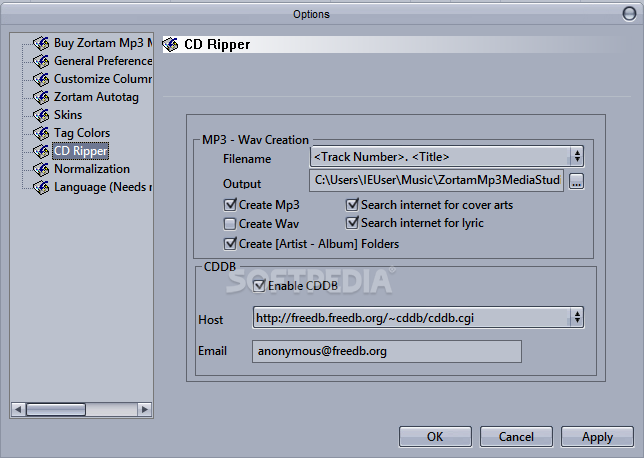The image size is (644, 458).
Task: Toggle Search internet for lyric
Action: point(352,223)
